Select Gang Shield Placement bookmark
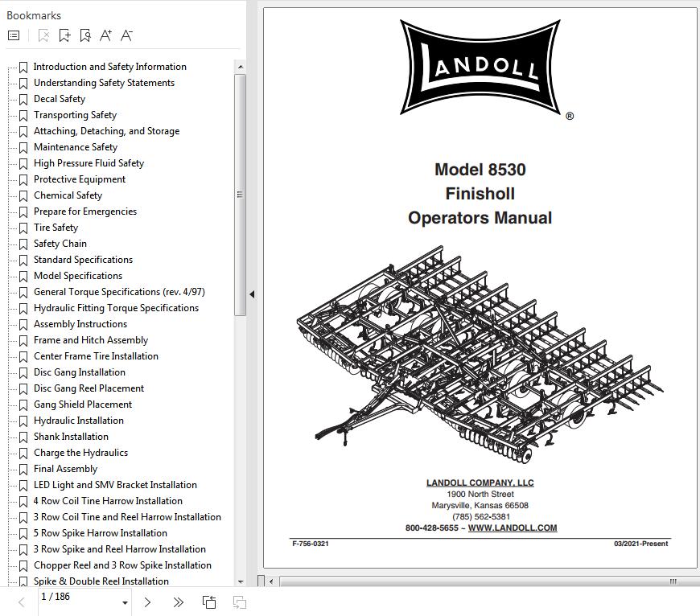This screenshot has height=616, width=700. [83, 404]
